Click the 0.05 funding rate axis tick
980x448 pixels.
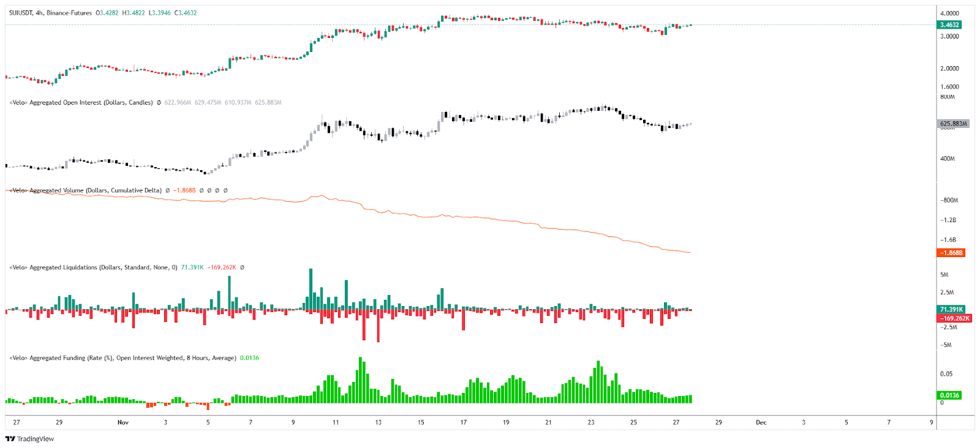[946, 374]
